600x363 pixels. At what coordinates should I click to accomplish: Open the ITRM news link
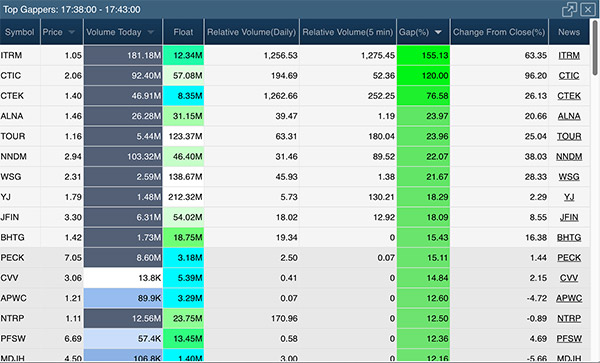[x=569, y=55]
